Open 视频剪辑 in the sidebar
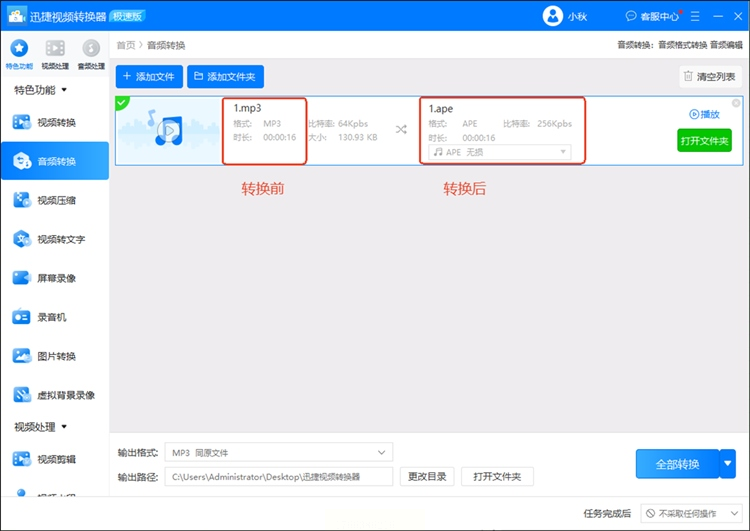The image size is (750, 531). tap(55, 459)
